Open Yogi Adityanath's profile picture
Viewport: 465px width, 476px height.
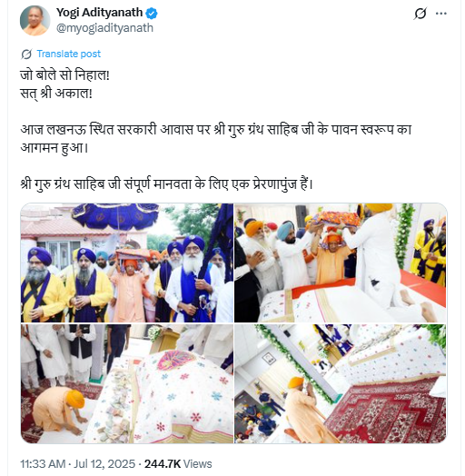35,20
